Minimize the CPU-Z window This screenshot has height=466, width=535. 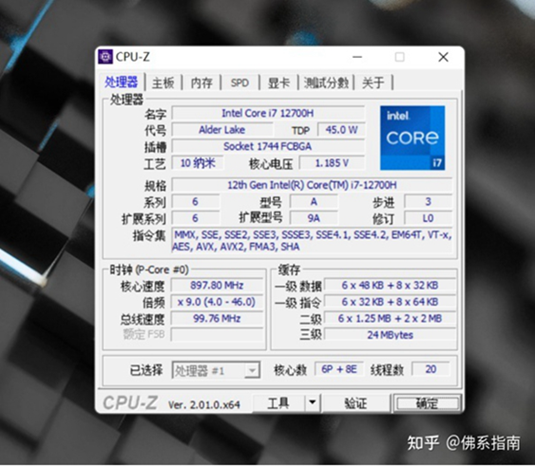coord(357,57)
